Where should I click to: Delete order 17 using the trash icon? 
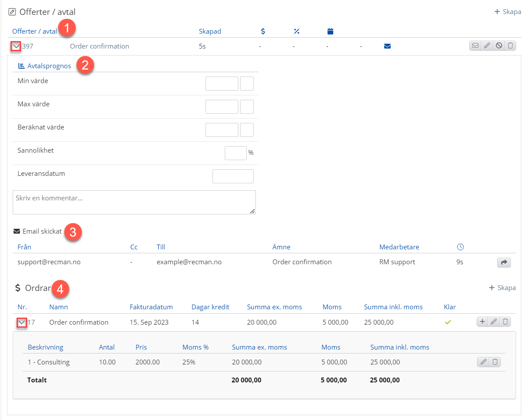pyautogui.click(x=505, y=322)
